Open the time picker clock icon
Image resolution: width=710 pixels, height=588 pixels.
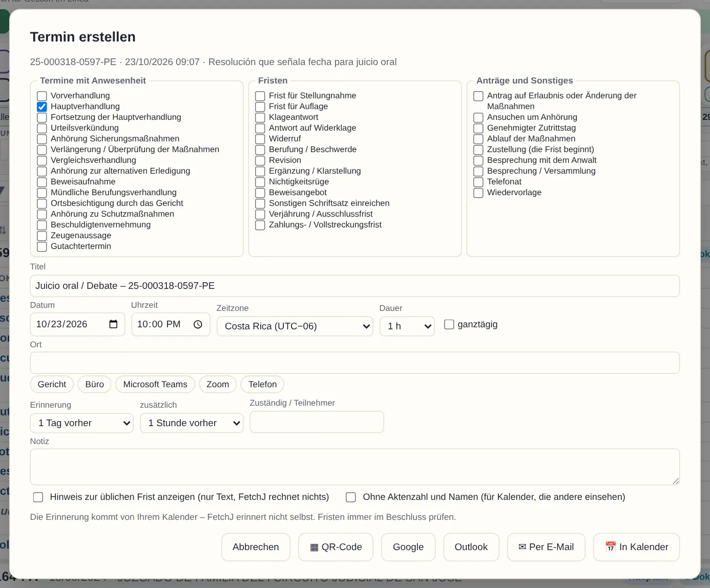tap(198, 324)
